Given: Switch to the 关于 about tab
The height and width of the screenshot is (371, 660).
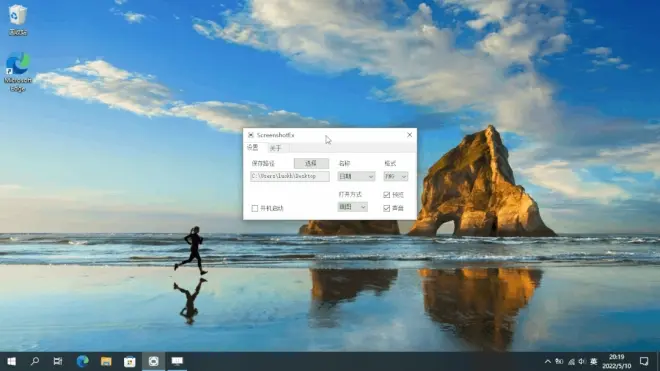Looking at the screenshot, I should coord(275,148).
